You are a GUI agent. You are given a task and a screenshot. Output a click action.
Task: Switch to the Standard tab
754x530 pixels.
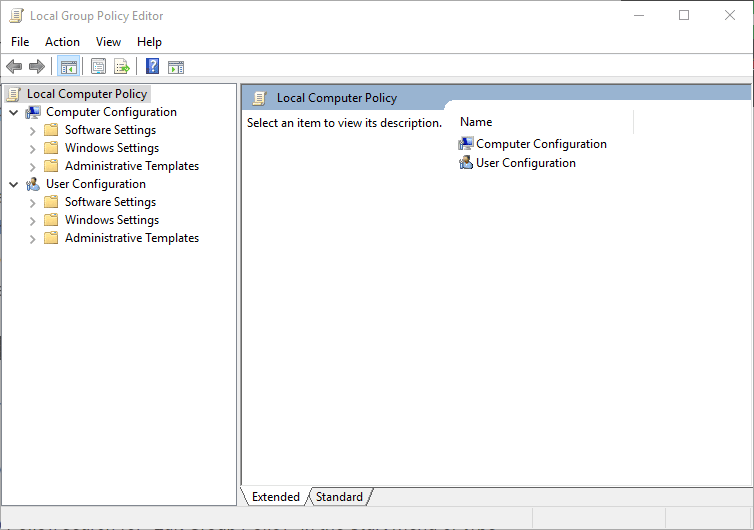click(x=339, y=497)
